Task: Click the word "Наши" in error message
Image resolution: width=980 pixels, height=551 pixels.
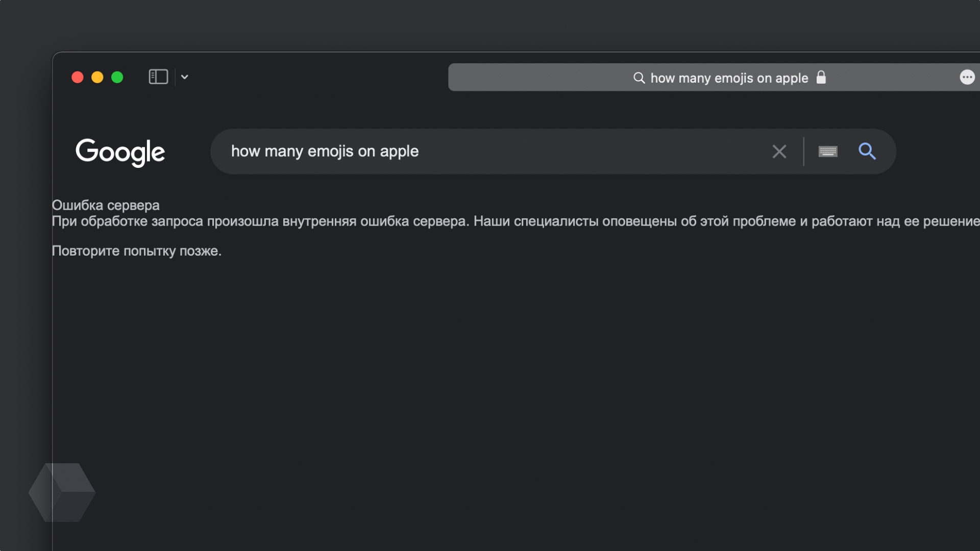Action: tap(491, 221)
